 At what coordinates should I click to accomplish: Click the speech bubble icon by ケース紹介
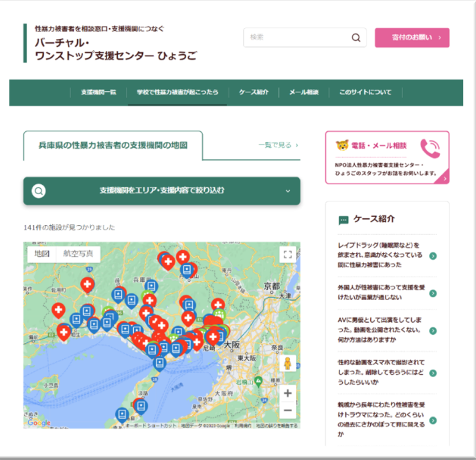coord(343,220)
